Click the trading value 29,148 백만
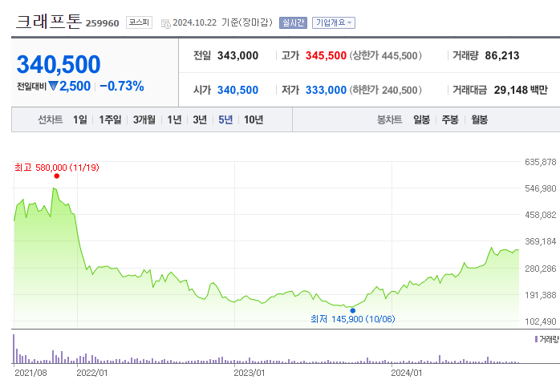 (521, 90)
